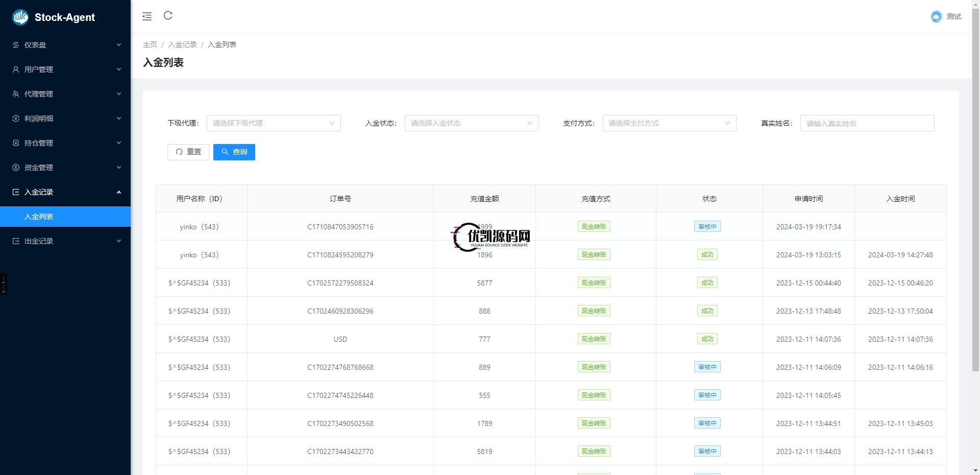This screenshot has height=475, width=980.
Task: Run the 查询 search query
Action: point(234,152)
